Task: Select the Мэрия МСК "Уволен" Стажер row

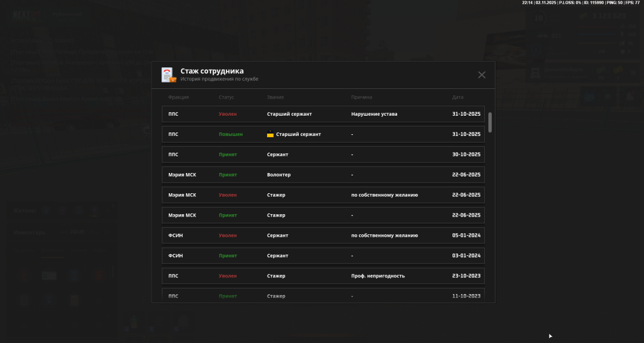Action: (323, 195)
